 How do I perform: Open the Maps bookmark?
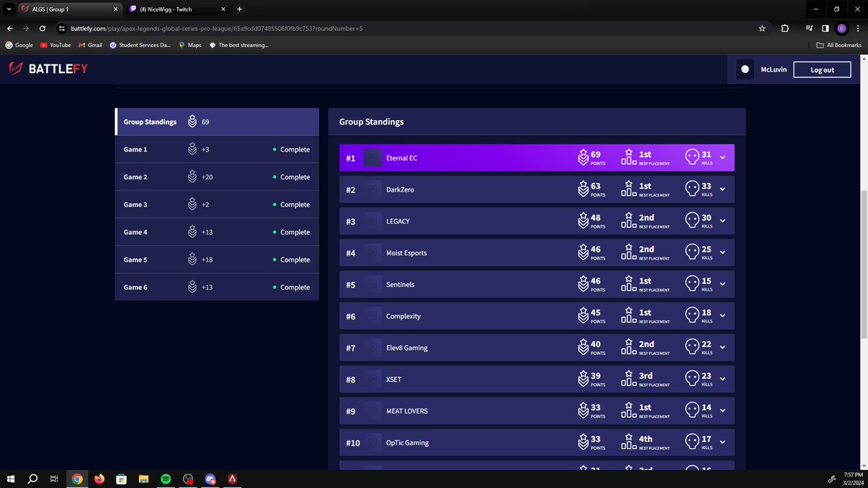coord(190,45)
